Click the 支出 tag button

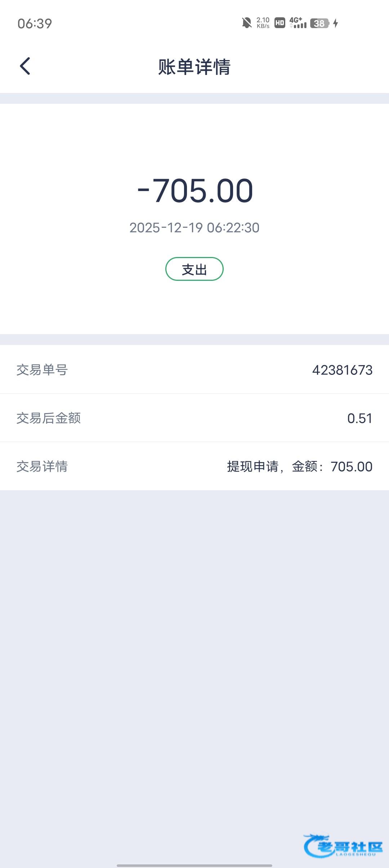click(x=194, y=269)
